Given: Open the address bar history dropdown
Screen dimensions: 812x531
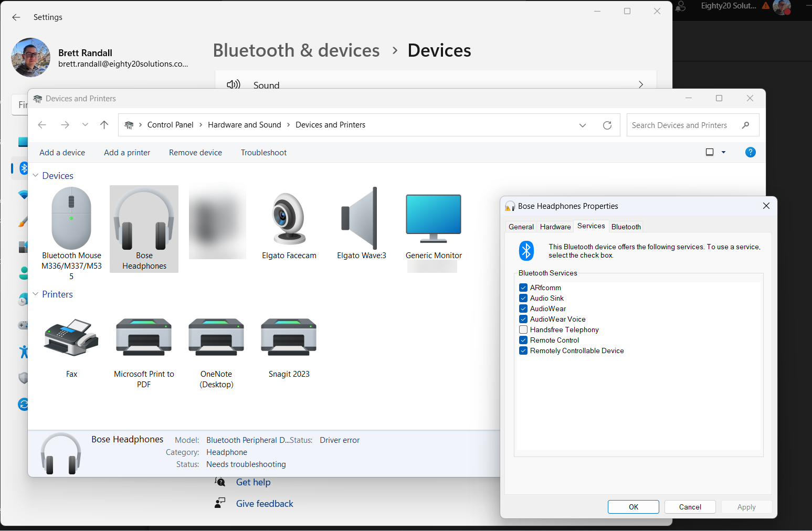Looking at the screenshot, I should [x=583, y=125].
